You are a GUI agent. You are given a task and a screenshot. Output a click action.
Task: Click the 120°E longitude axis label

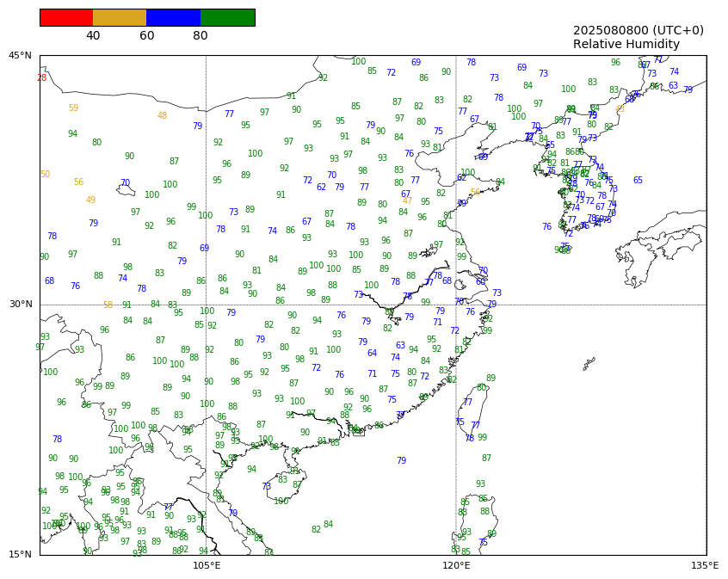click(x=456, y=565)
